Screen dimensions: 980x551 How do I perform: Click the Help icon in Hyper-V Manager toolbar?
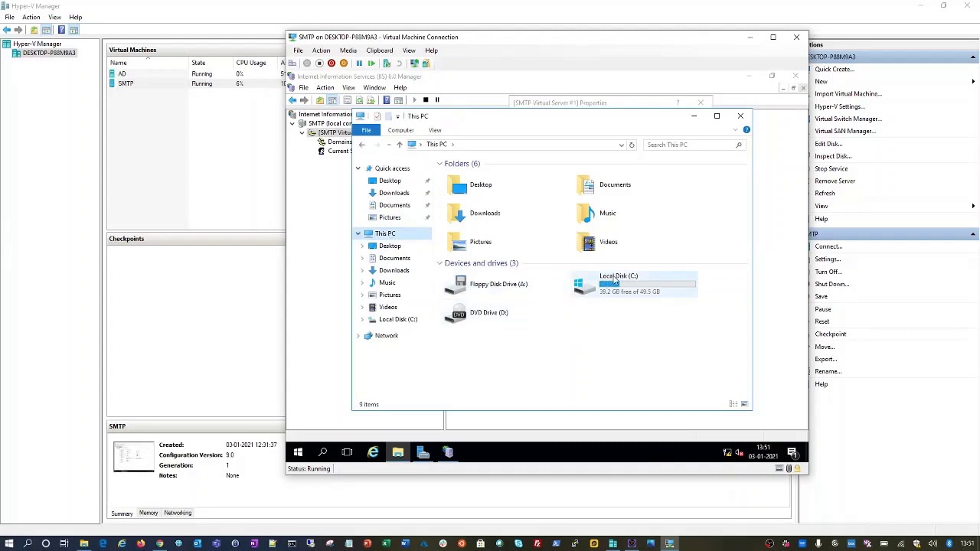point(60,30)
